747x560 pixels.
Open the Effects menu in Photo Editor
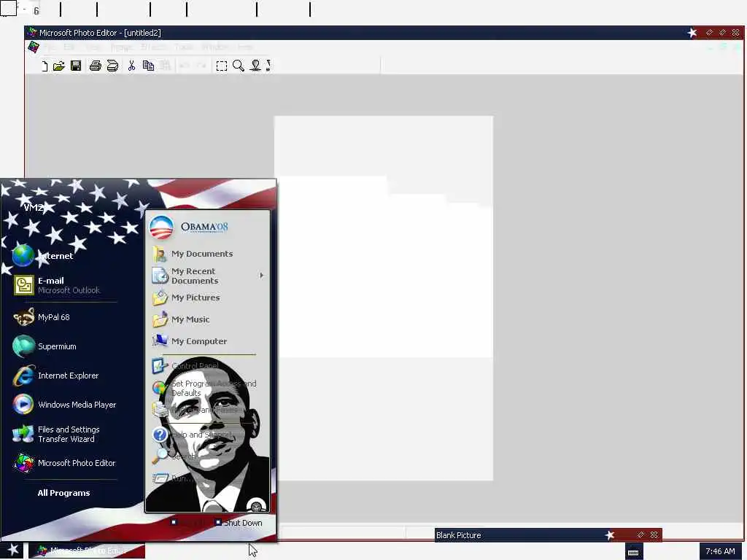point(153,47)
